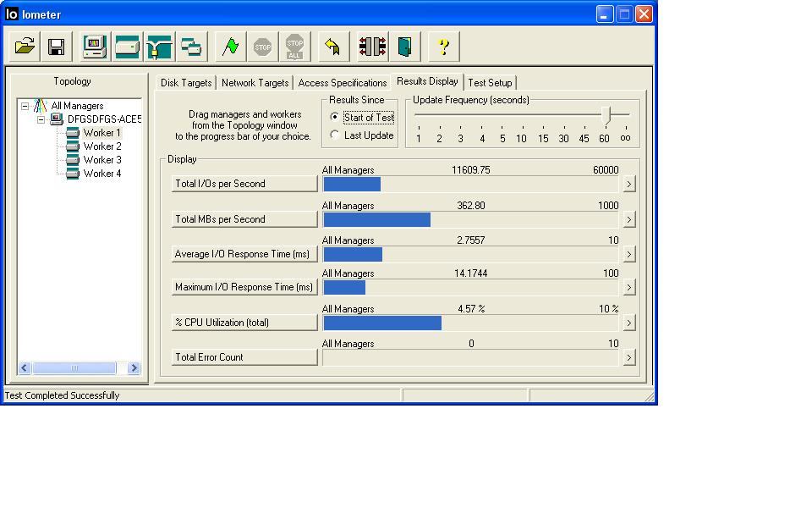The height and width of the screenshot is (508, 812).
Task: Start tests with green flag icon
Action: click(230, 47)
